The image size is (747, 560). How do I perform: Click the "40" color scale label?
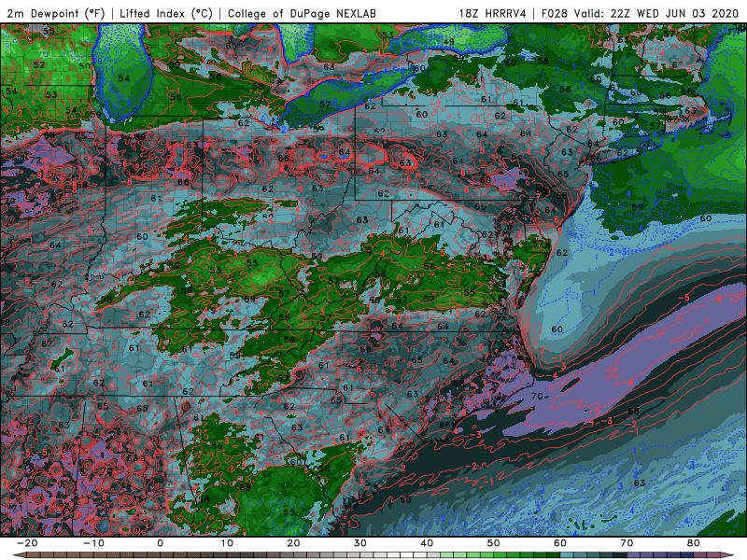point(427,543)
